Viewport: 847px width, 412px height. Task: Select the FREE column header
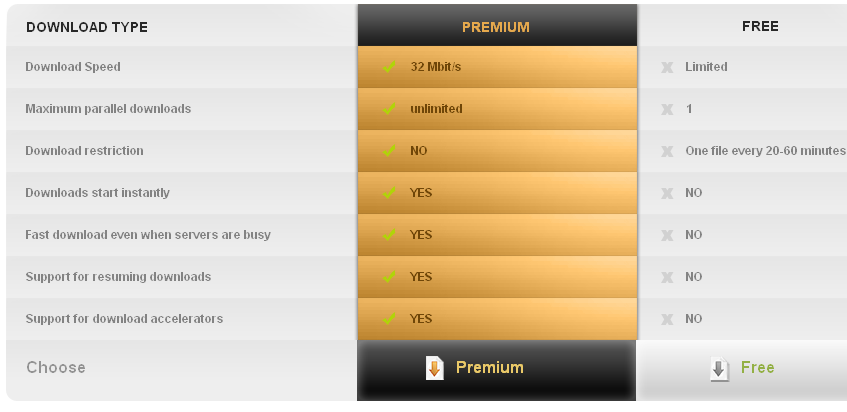(760, 26)
